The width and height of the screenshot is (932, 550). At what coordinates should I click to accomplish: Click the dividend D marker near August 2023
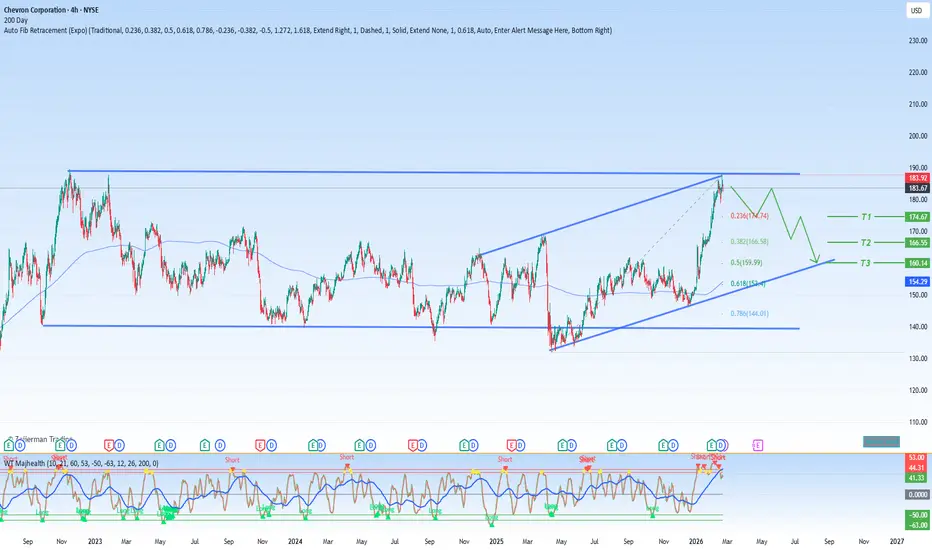pos(220,445)
